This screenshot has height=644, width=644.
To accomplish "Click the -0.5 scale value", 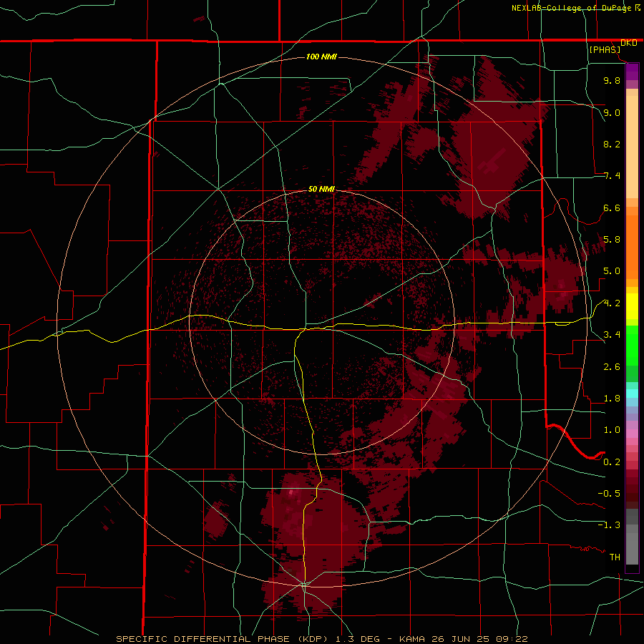I will (x=609, y=494).
